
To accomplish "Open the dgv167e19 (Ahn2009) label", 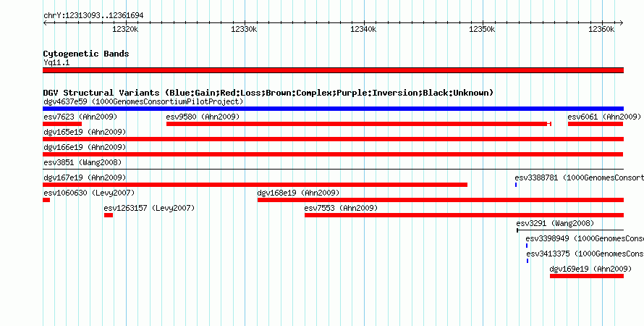I will pos(85,177).
